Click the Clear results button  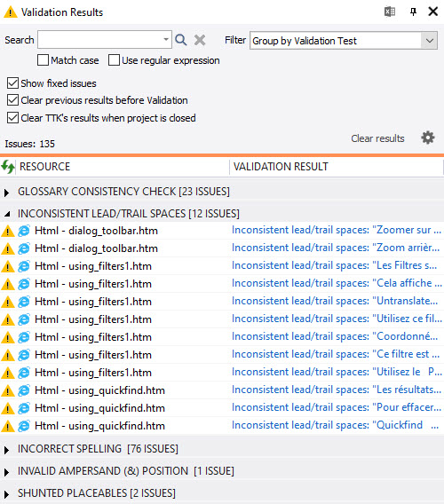(x=377, y=138)
